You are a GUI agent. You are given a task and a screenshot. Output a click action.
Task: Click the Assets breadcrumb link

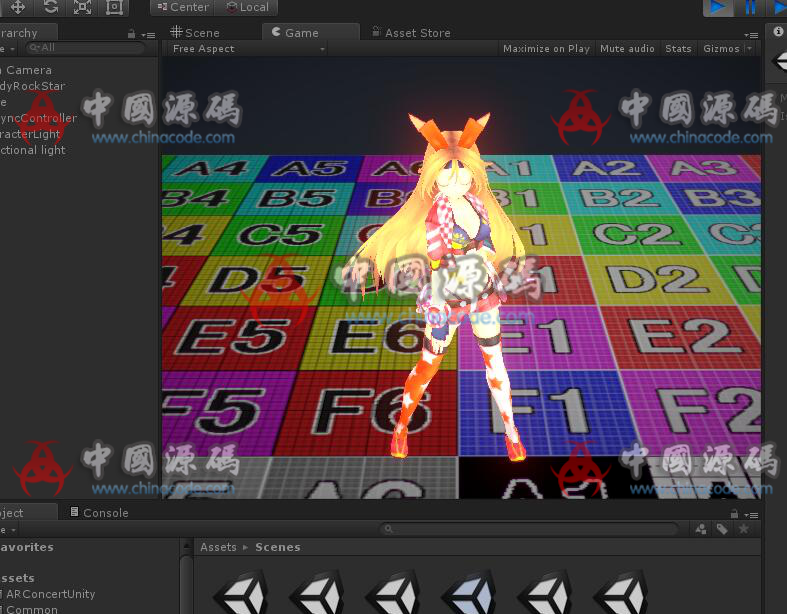click(x=218, y=547)
